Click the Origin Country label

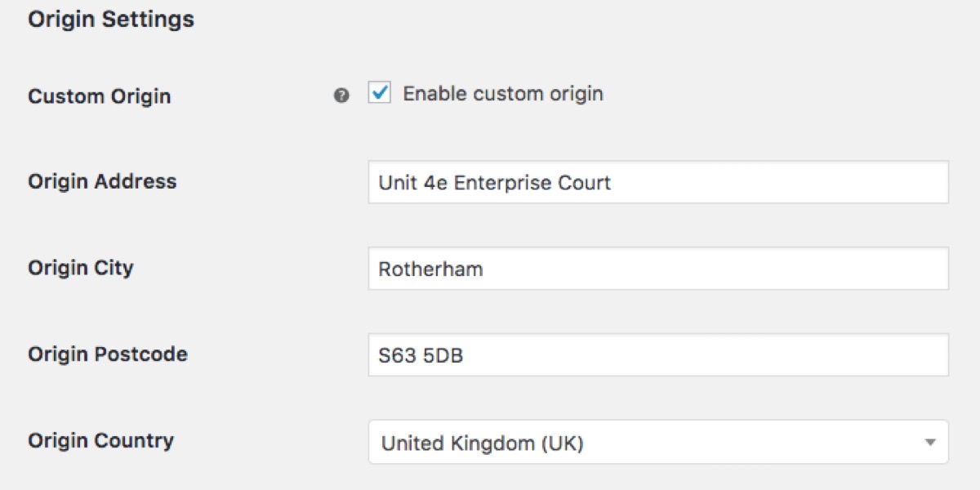coord(101,441)
